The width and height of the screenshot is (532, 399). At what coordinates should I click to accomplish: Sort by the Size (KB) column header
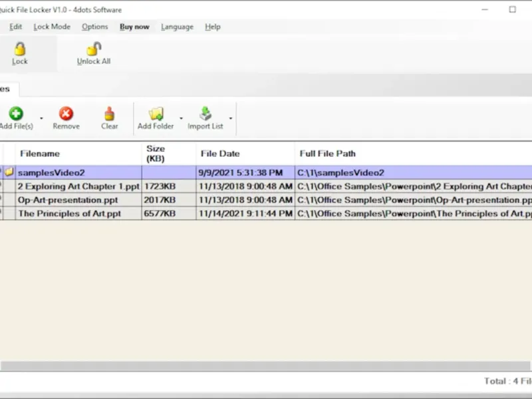tap(169, 154)
